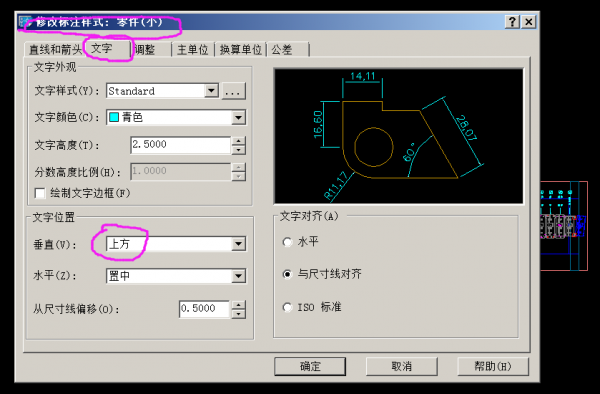Screen dimensions: 600x394
Task: Increase 文字高度 with up arrow
Action: coord(238,141)
